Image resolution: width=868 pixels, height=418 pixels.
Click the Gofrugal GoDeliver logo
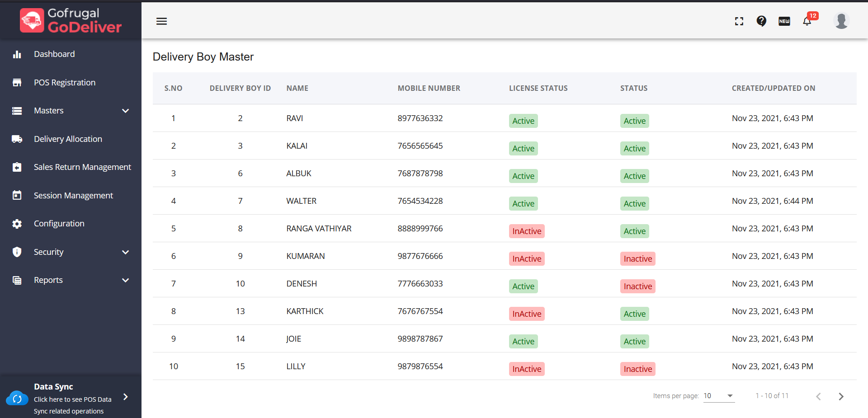[71, 21]
